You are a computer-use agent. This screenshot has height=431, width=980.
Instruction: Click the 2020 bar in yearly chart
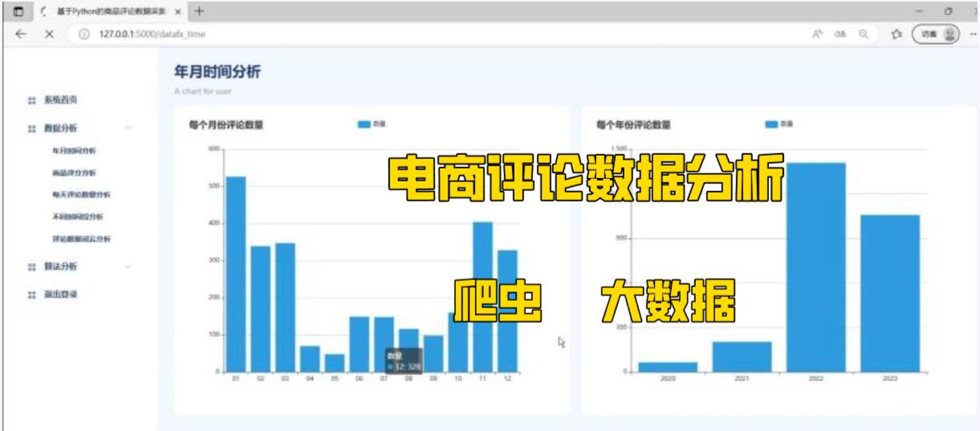coord(668,368)
